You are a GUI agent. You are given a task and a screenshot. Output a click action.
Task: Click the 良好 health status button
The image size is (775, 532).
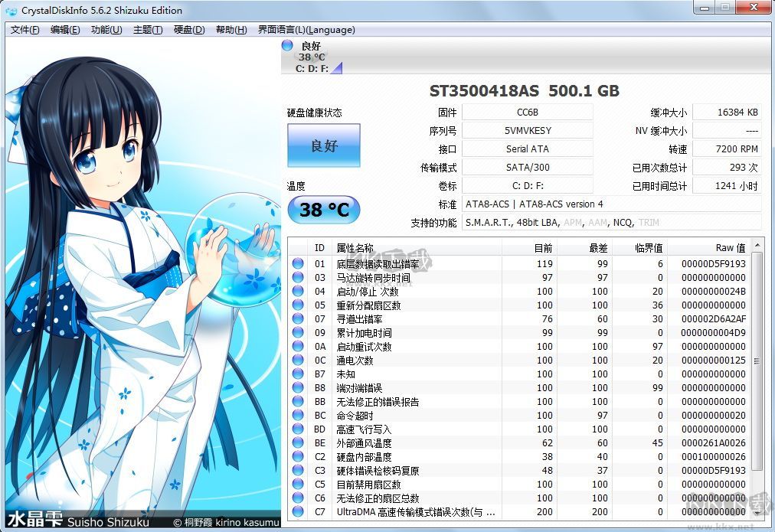(x=323, y=145)
